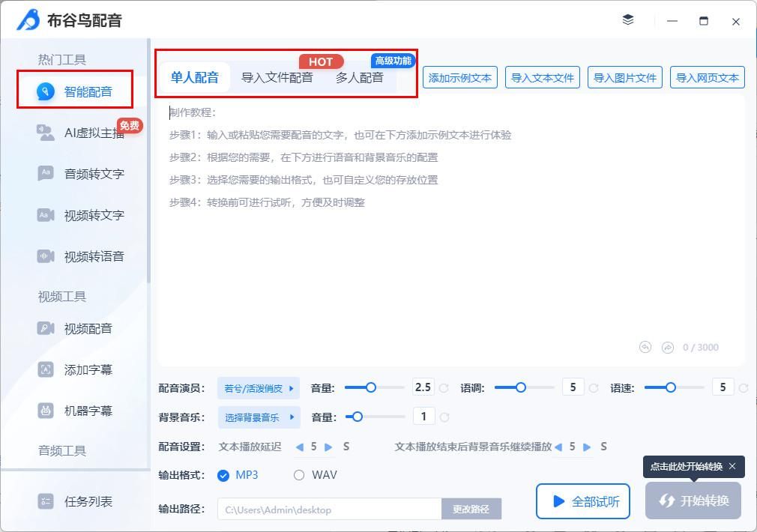Click 导入图片文件 button
The image size is (757, 532).
[x=625, y=78]
